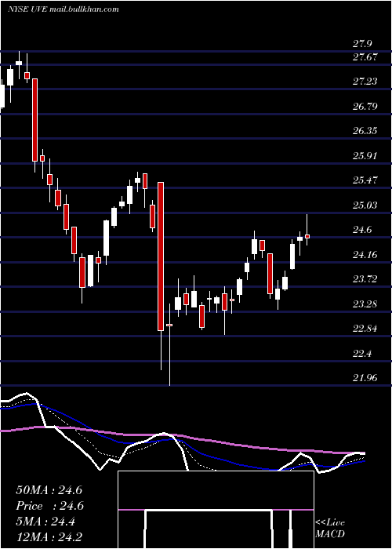The width and height of the screenshot is (392, 549).
Task: Click the 26.35 price axis label
Action: tap(365, 131)
